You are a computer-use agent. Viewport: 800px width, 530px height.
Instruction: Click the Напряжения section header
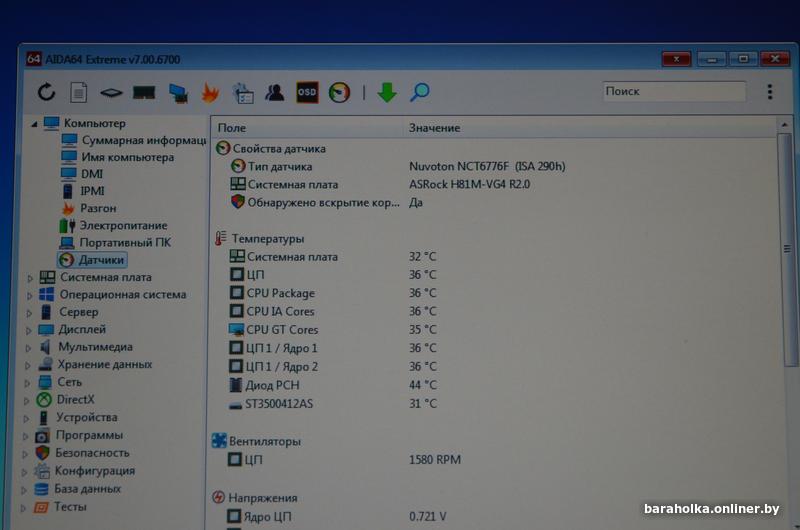[x=255, y=497]
